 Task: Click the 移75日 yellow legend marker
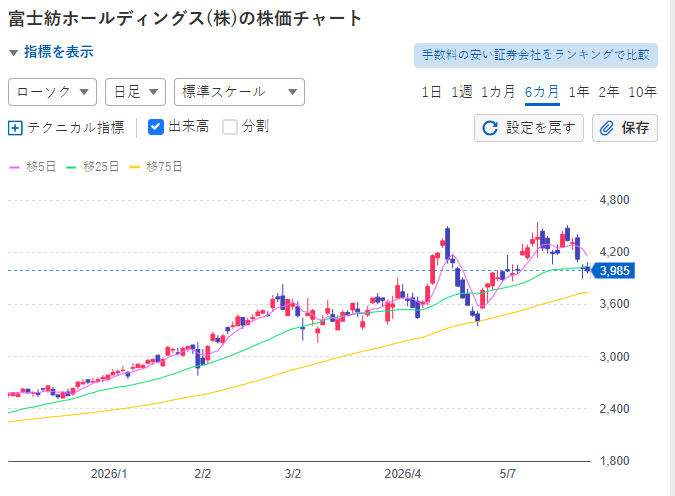[x=135, y=167]
